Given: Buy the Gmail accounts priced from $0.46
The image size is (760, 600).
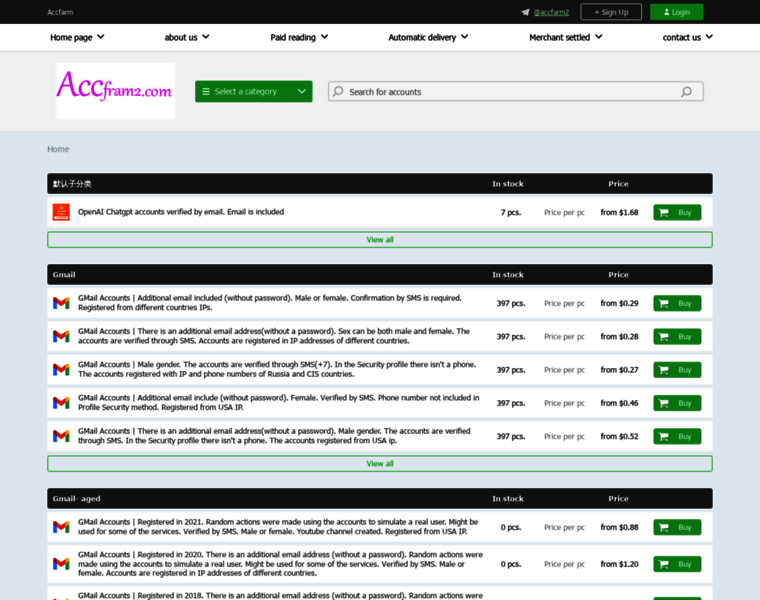Looking at the screenshot, I should pos(677,403).
